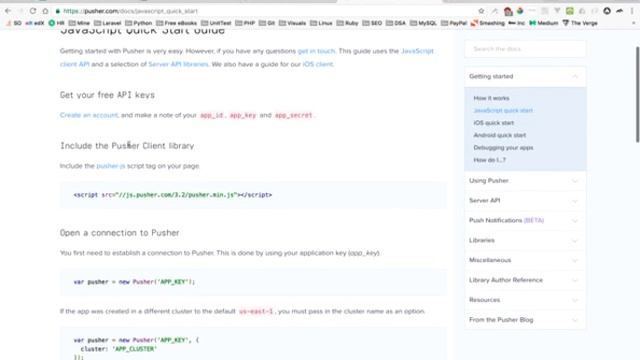Image resolution: width=640 pixels, height=360 pixels.
Task: Open Debugging your apps doc
Action: [503, 148]
